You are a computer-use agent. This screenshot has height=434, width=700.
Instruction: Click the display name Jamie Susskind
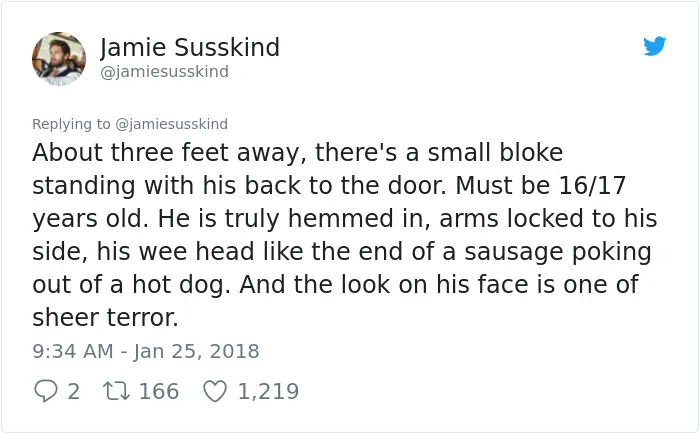coord(190,47)
